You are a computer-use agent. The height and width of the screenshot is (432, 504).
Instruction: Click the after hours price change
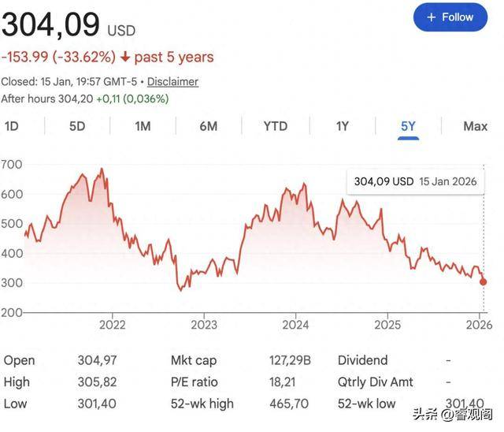coord(132,99)
